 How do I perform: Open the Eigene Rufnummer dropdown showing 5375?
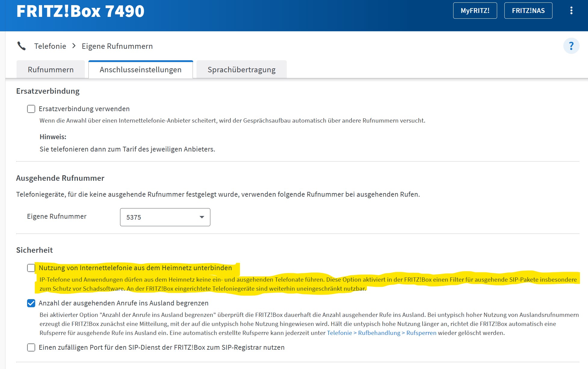click(x=165, y=217)
